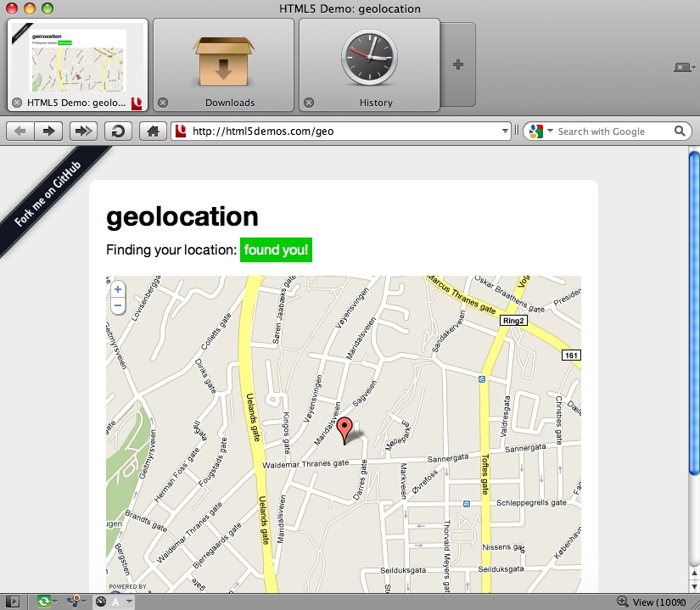Zoom in on the map with plus

pyautogui.click(x=118, y=289)
